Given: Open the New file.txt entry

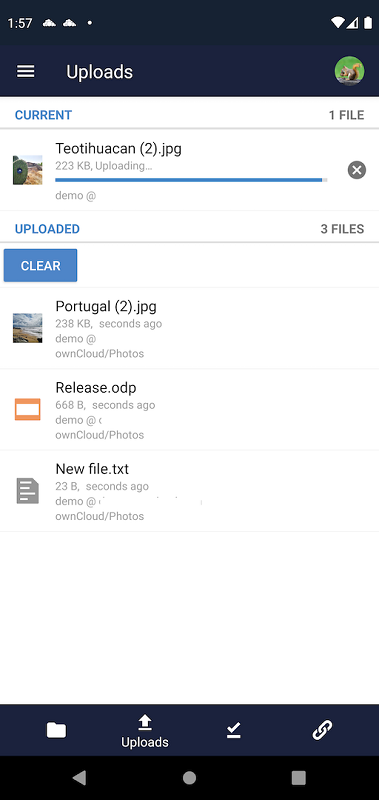Looking at the screenshot, I should [x=189, y=491].
